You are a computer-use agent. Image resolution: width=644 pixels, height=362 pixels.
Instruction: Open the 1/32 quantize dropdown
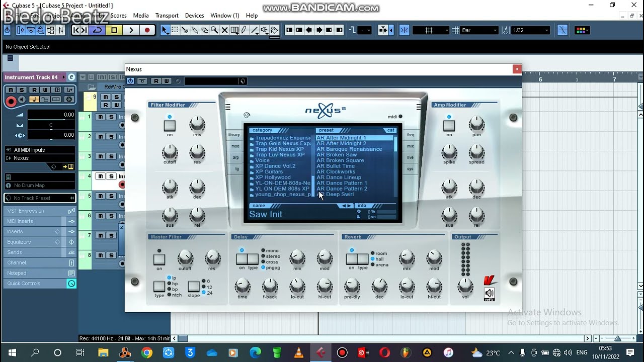pyautogui.click(x=530, y=30)
